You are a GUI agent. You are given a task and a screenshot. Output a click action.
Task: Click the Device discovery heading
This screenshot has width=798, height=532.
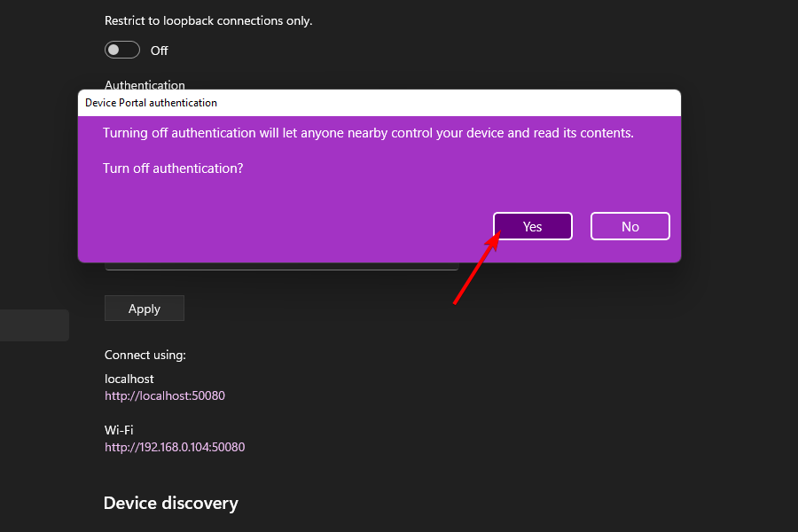171,503
